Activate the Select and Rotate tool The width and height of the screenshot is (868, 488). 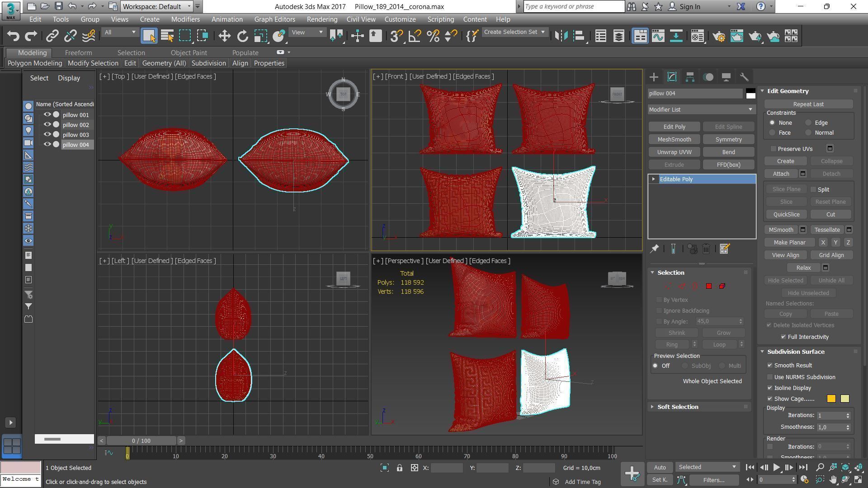[242, 36]
